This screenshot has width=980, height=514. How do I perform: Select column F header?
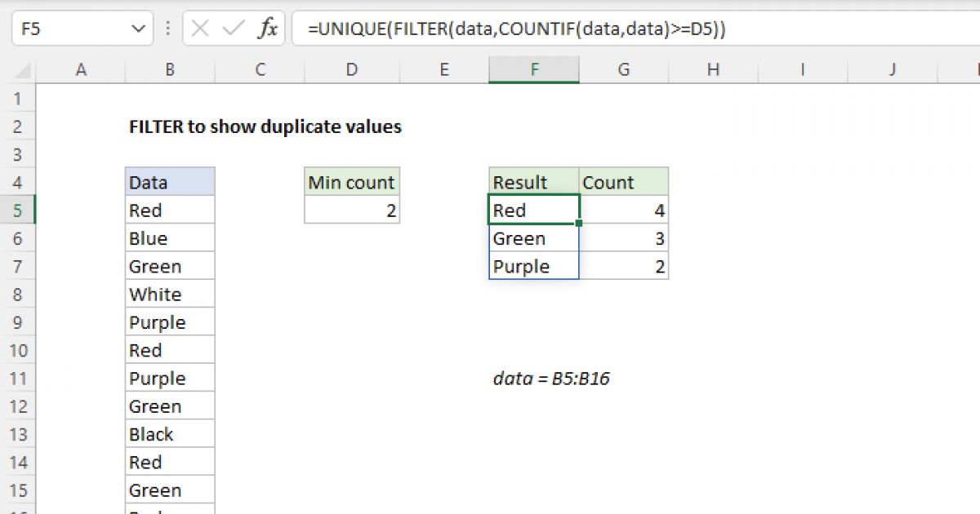pos(533,69)
